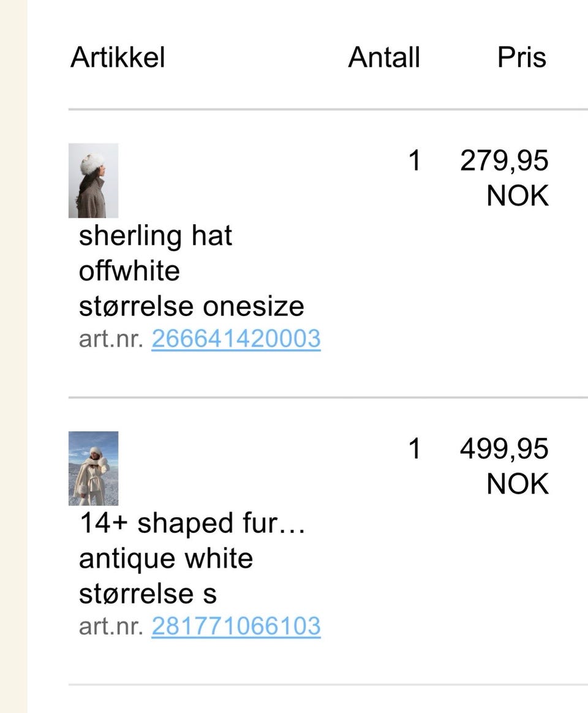Image resolution: width=588 pixels, height=713 pixels.
Task: Click the 'antique white' color text
Action: pyautogui.click(x=166, y=559)
